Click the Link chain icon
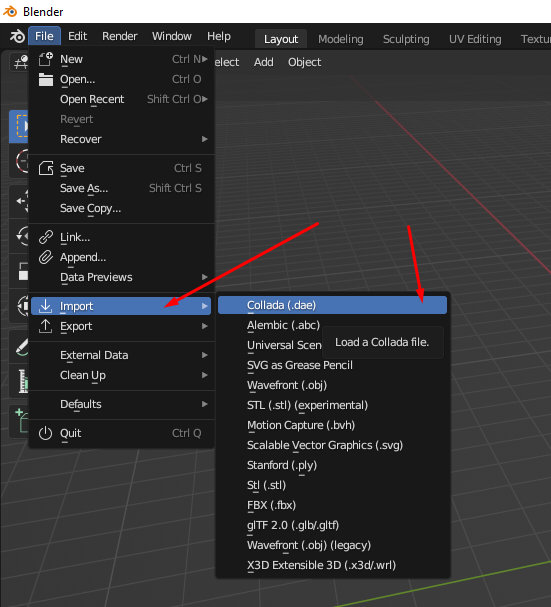551x607 pixels. pyautogui.click(x=46, y=237)
